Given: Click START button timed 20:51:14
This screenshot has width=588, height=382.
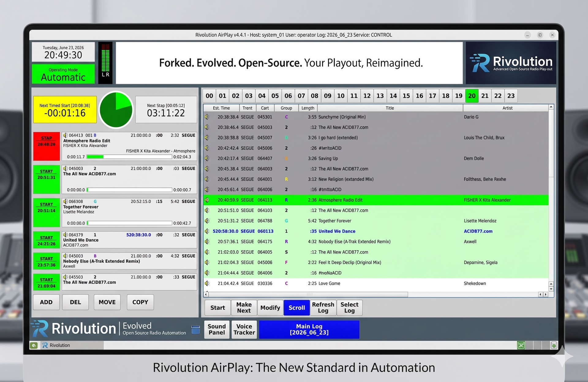Looking at the screenshot, I should [47, 213].
